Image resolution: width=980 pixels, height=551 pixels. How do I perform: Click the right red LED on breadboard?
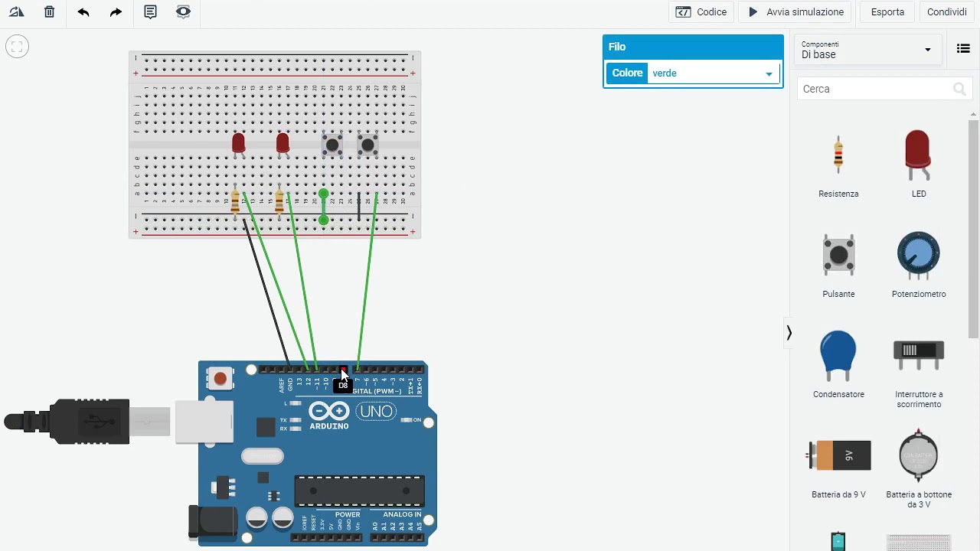283,143
